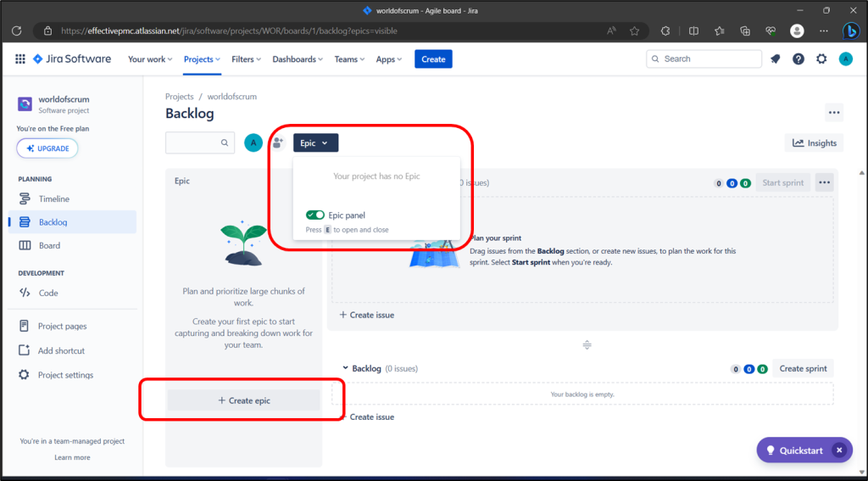
Task: Click the Create epic button
Action: pyautogui.click(x=243, y=400)
